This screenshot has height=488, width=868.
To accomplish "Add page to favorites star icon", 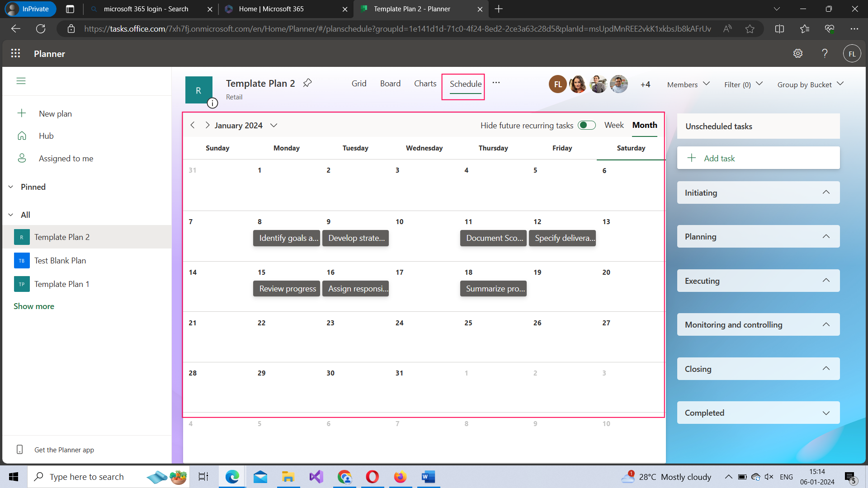I will click(750, 29).
